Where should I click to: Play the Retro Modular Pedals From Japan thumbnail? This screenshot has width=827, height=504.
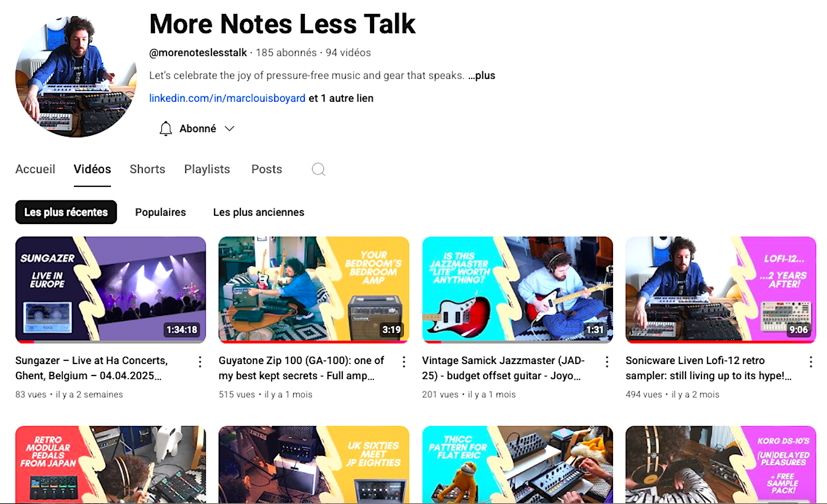(111, 464)
